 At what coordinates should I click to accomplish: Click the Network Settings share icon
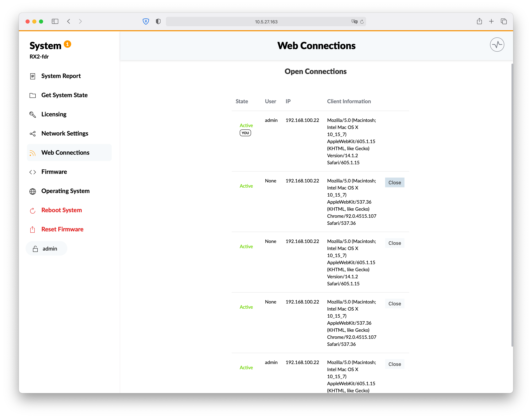coord(33,134)
